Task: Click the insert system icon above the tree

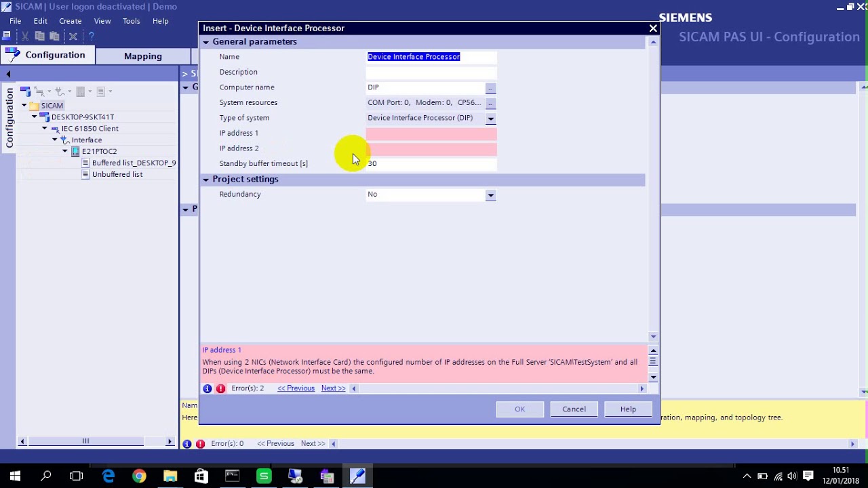Action: pyautogui.click(x=25, y=91)
